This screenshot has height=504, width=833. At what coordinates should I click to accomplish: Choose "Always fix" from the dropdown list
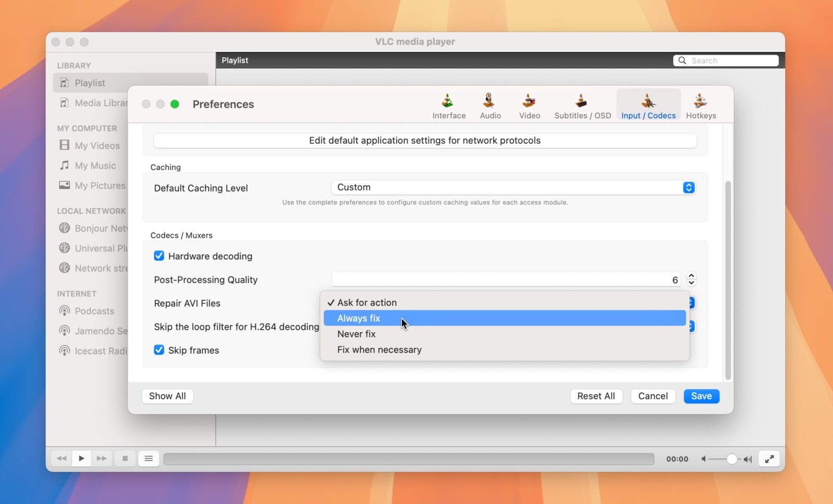(359, 318)
